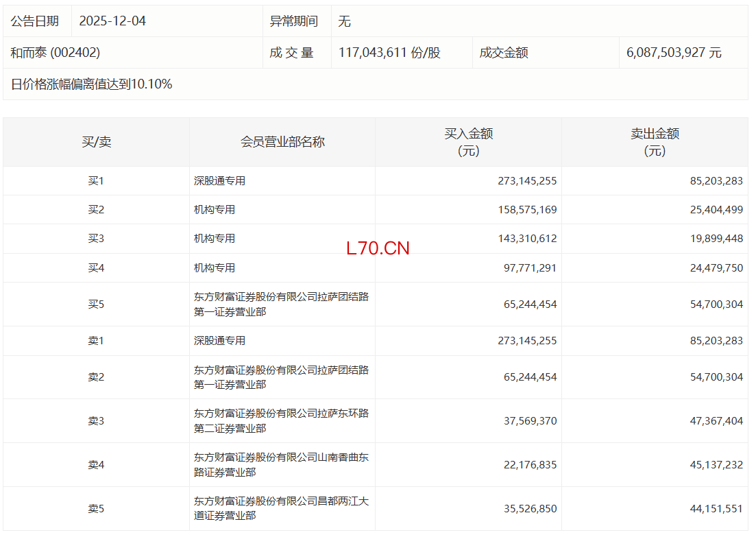Select the 买5 row label
Image resolution: width=756 pixels, height=537 pixels.
point(96,304)
